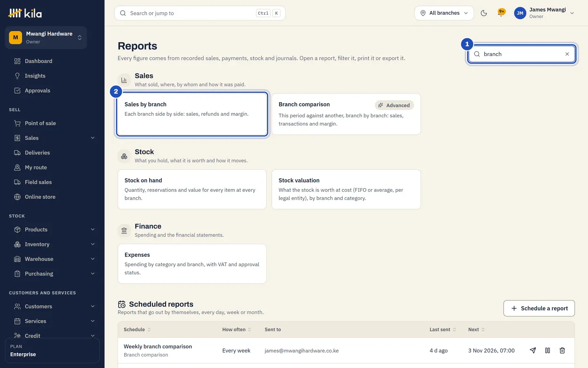This screenshot has width=588, height=368.
Task: Switch business via Mwangi Hardware selector
Action: coord(46,38)
